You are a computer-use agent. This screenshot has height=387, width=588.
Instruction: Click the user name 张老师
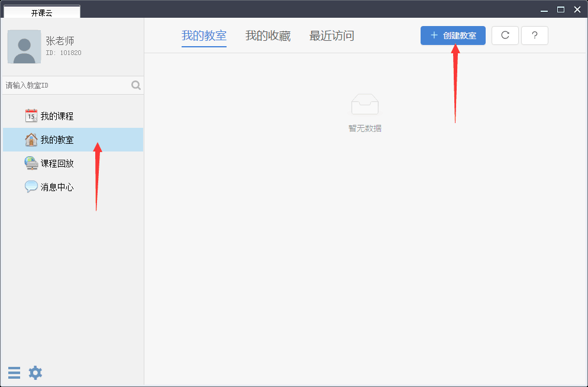point(60,40)
